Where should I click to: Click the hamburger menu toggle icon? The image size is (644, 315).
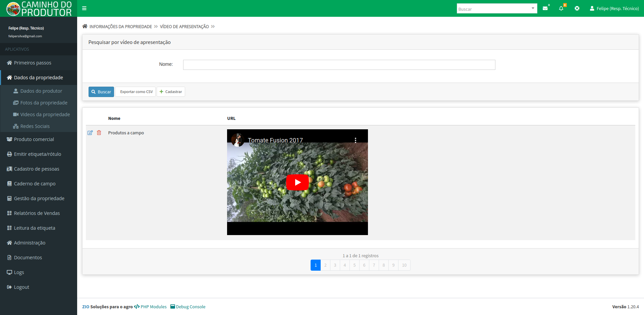(84, 8)
